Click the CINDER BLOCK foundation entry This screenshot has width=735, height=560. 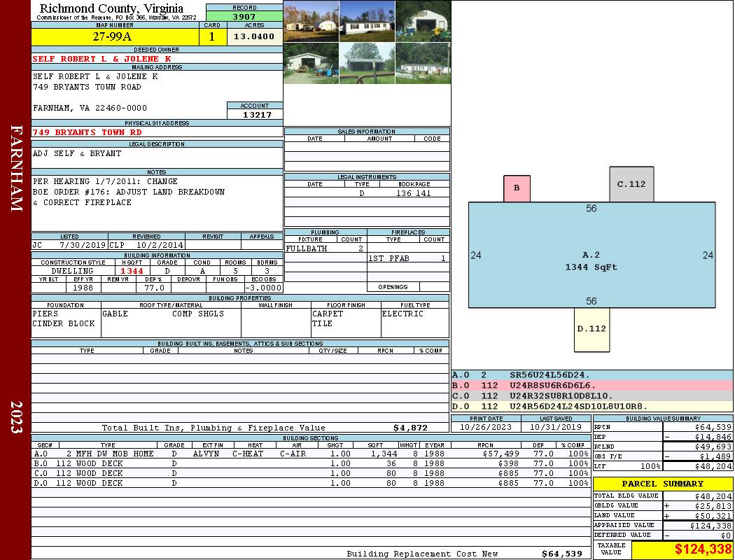coord(63,323)
